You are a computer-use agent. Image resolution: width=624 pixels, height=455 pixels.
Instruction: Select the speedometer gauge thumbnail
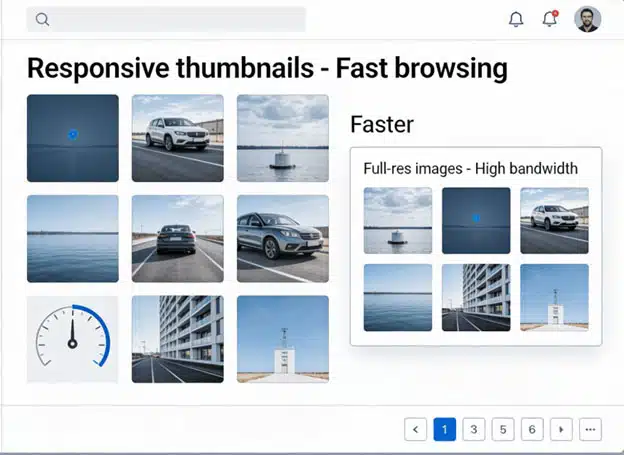click(x=72, y=338)
